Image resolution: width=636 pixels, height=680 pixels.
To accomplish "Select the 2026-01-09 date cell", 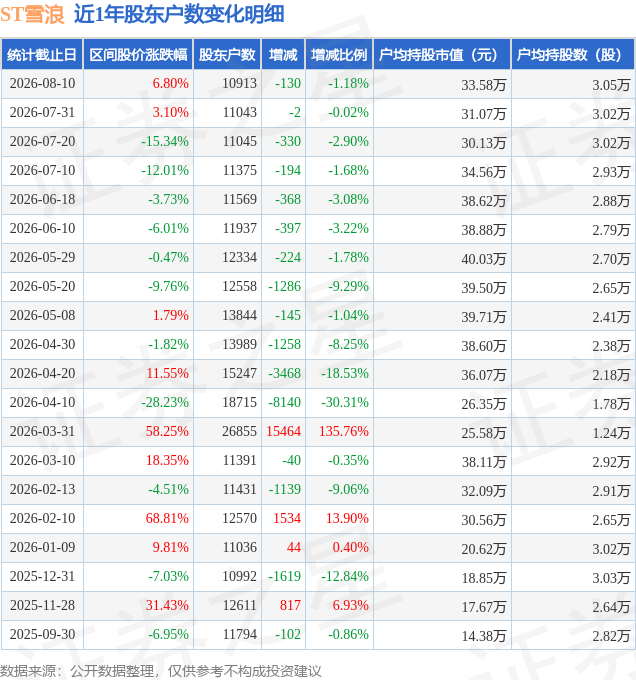I will pyautogui.click(x=42, y=547).
